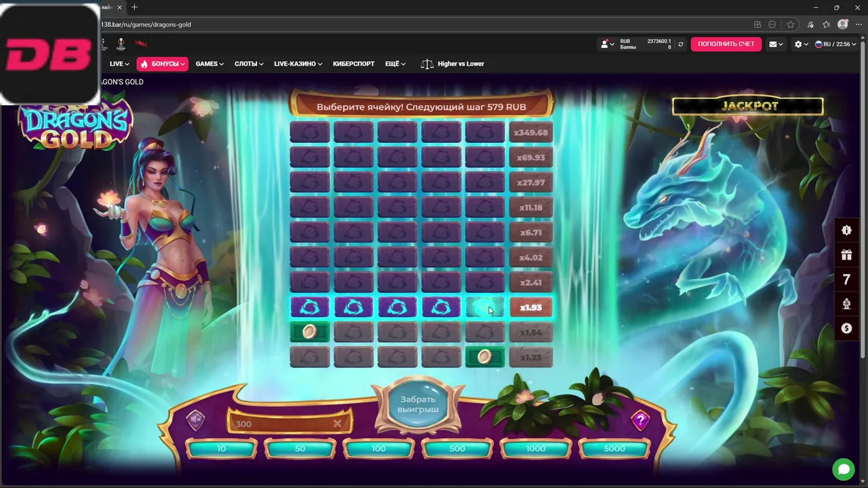Open the number 7 sidebar icon
This screenshot has height=488, width=868.
(846, 279)
